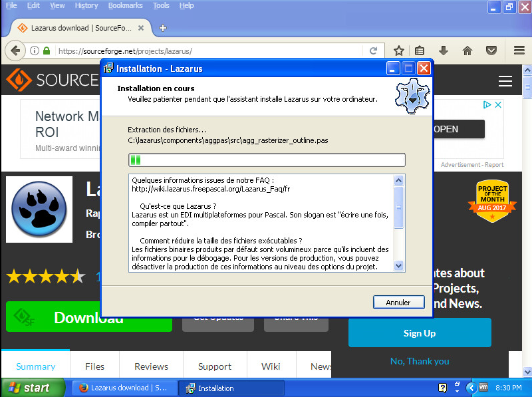Image resolution: width=532 pixels, height=397 pixels.
Task: Click the Lazarus paw project logo
Action: 39,209
